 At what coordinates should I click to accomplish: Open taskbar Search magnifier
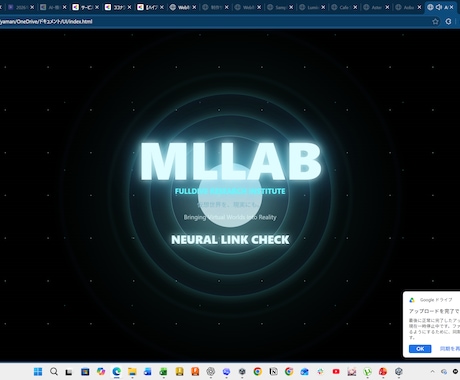[x=54, y=371]
